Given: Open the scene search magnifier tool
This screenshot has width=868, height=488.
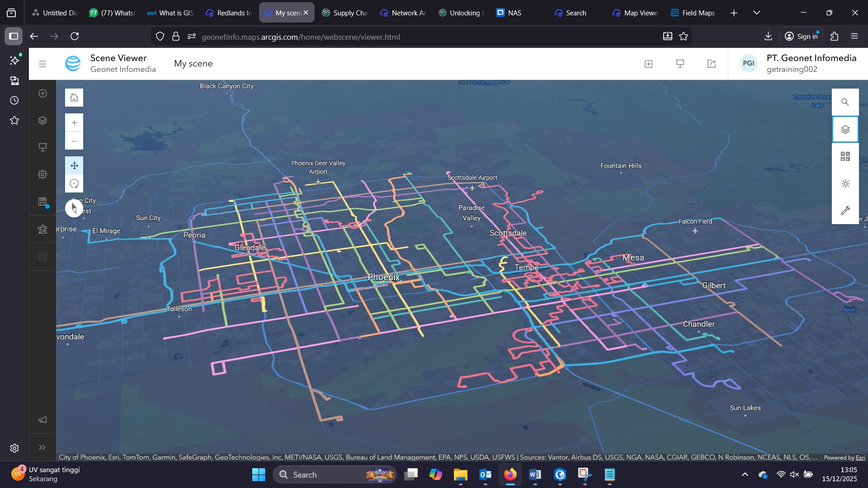Looking at the screenshot, I should pos(845,102).
